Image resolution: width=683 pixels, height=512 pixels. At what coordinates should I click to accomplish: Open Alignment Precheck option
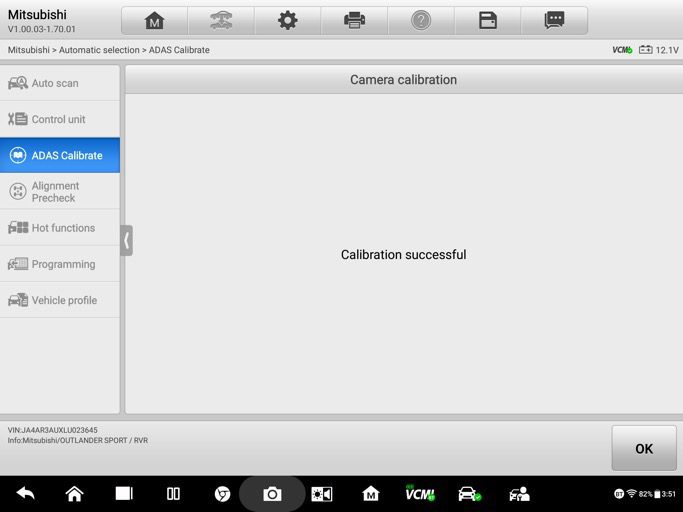pos(60,191)
